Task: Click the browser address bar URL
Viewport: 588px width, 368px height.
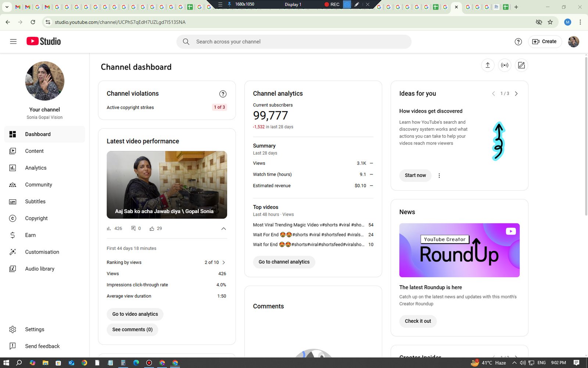Action: [120, 22]
